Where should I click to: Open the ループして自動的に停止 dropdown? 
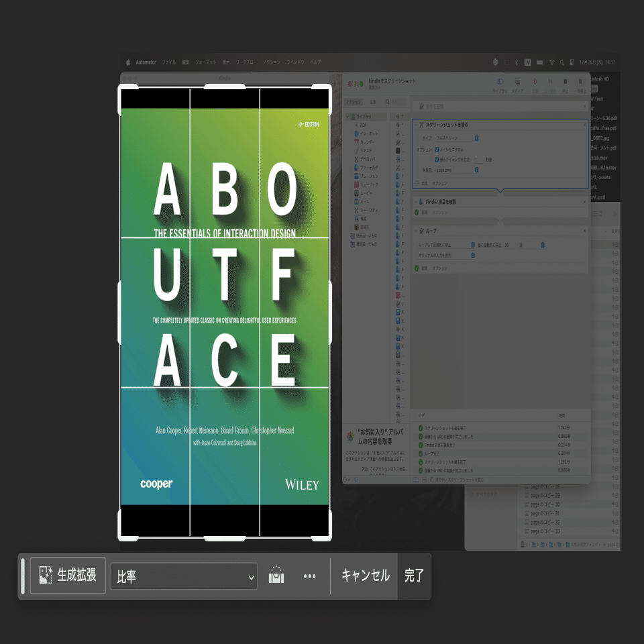point(445,245)
